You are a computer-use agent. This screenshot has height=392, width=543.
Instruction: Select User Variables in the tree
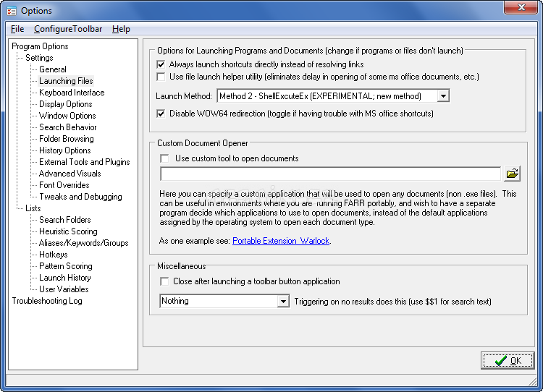64,289
